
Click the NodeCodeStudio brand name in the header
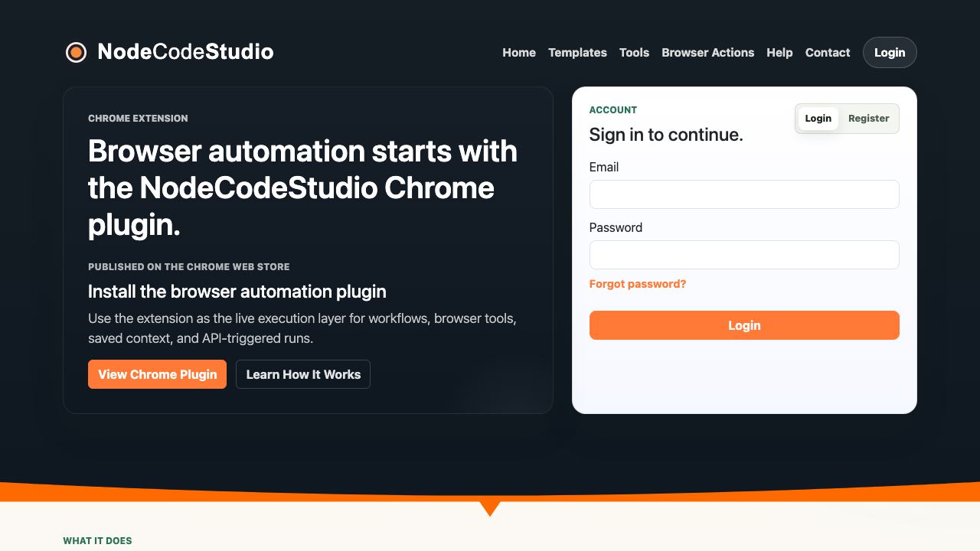click(185, 52)
